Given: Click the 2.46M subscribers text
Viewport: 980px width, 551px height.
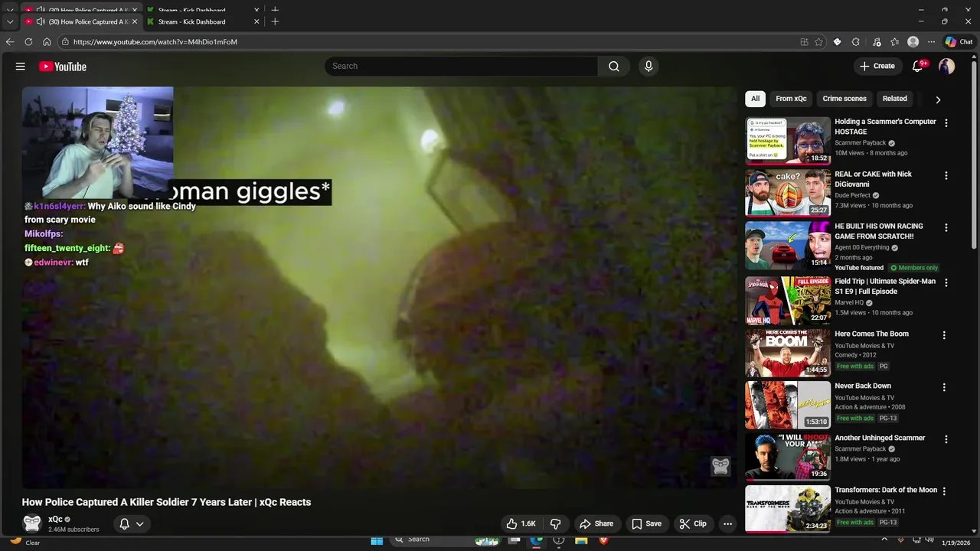Looking at the screenshot, I should click(73, 530).
